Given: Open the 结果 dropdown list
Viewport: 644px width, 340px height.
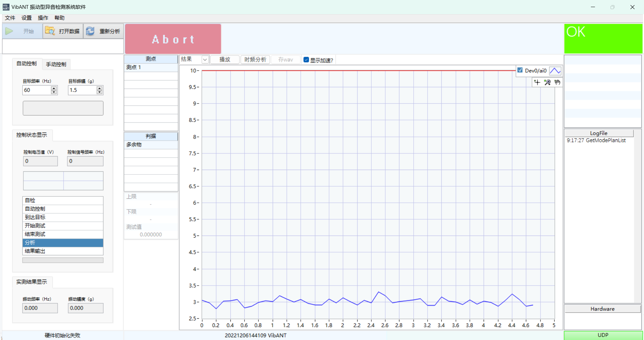Looking at the screenshot, I should pos(205,60).
